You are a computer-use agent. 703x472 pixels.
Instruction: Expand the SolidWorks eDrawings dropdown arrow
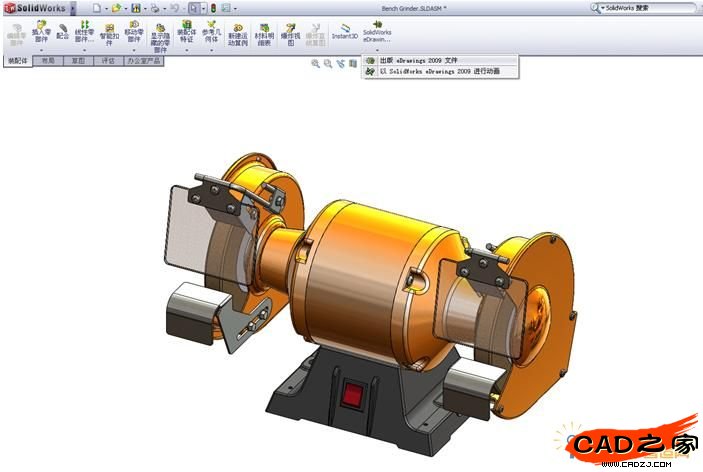click(x=377, y=48)
